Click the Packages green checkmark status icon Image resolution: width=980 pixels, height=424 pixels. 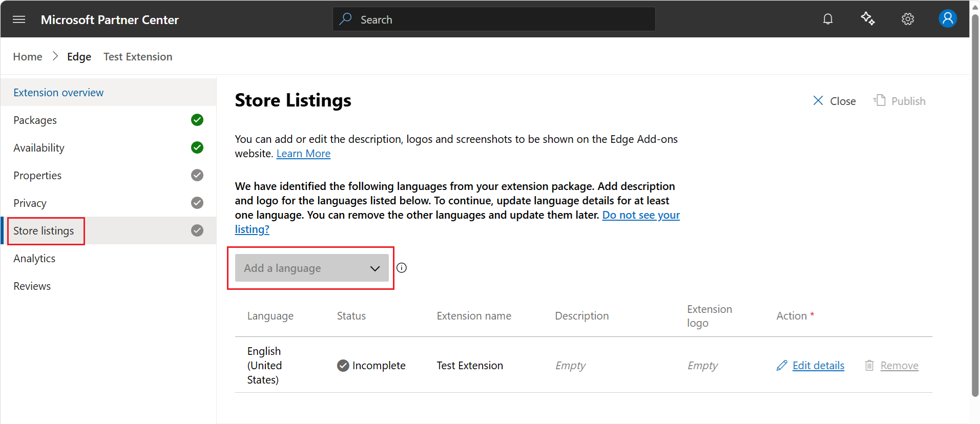click(x=197, y=120)
